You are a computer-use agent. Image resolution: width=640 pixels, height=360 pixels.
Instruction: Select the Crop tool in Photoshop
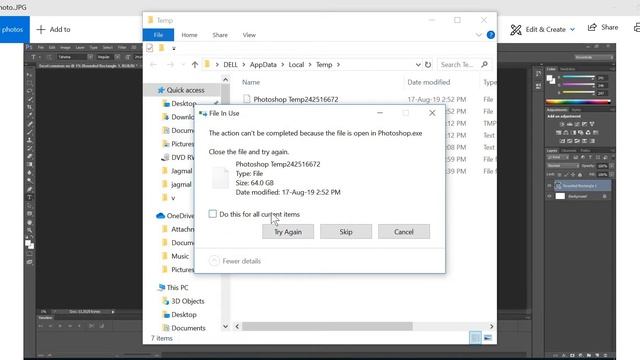click(29, 107)
